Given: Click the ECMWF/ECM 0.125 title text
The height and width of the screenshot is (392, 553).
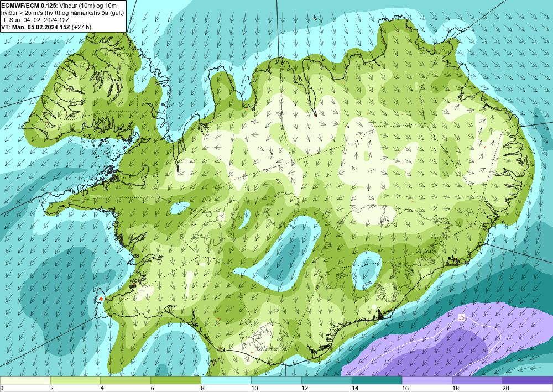Looking at the screenshot, I should point(29,6).
